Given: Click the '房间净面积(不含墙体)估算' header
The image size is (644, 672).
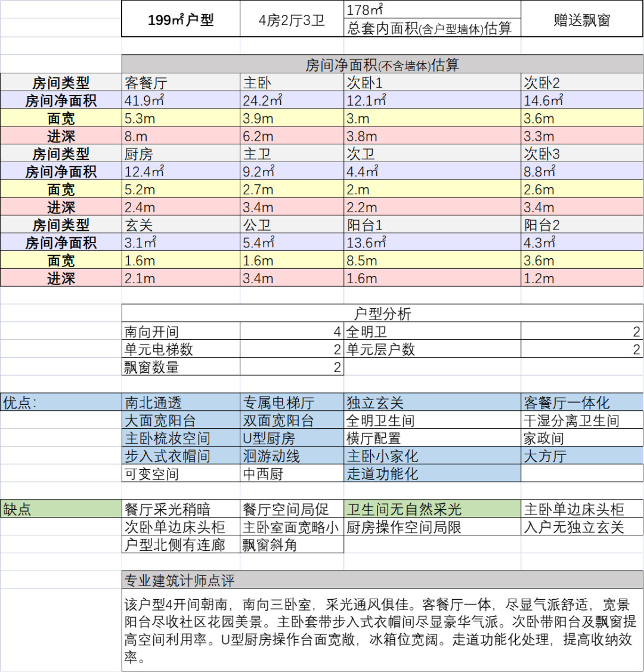Looking at the screenshot, I should (x=382, y=64).
